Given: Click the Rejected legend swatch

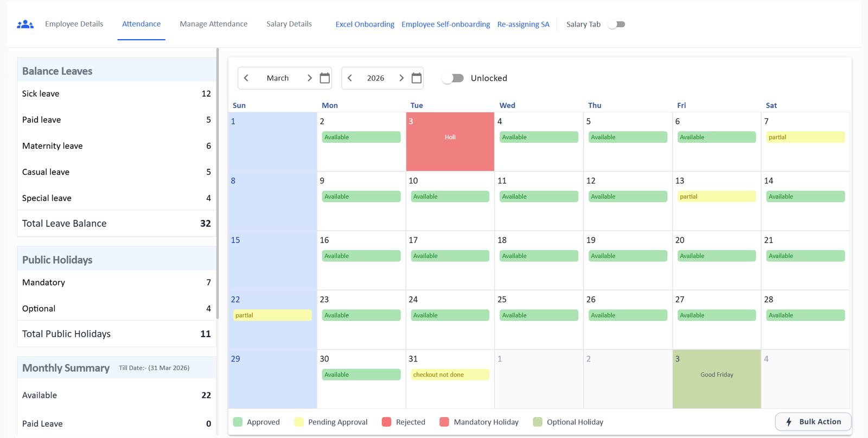Looking at the screenshot, I should 387,422.
